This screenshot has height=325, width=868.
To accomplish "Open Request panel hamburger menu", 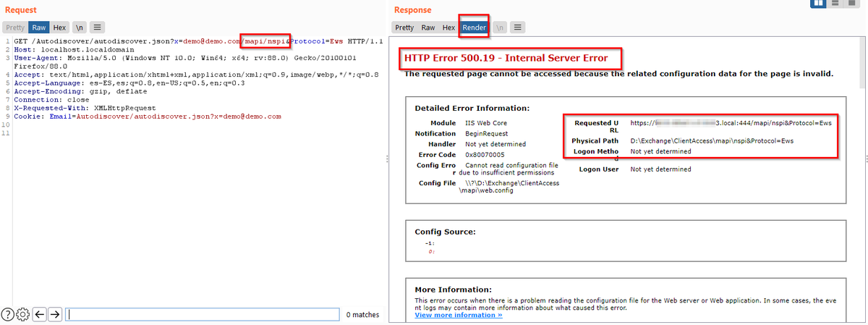I will pyautogui.click(x=97, y=28).
